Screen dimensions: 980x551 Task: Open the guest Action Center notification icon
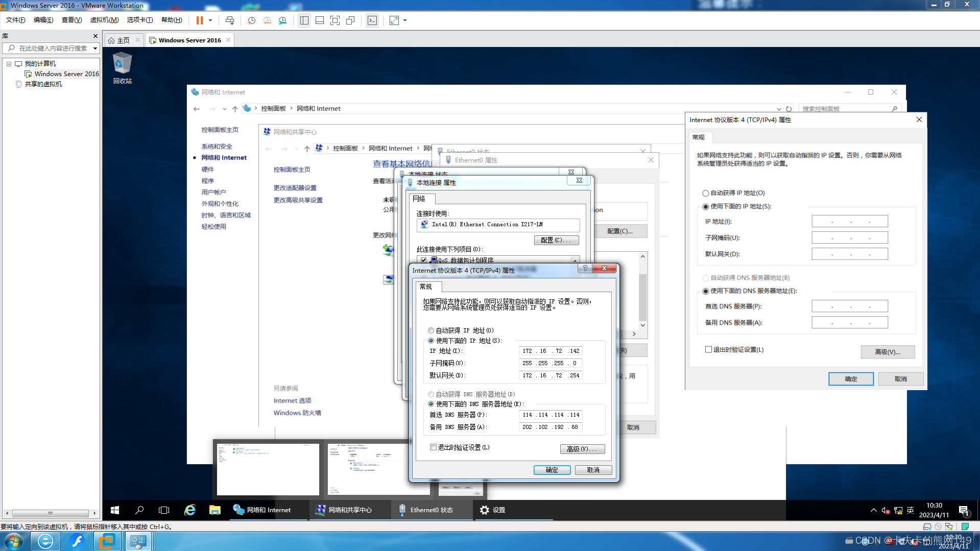click(x=964, y=510)
